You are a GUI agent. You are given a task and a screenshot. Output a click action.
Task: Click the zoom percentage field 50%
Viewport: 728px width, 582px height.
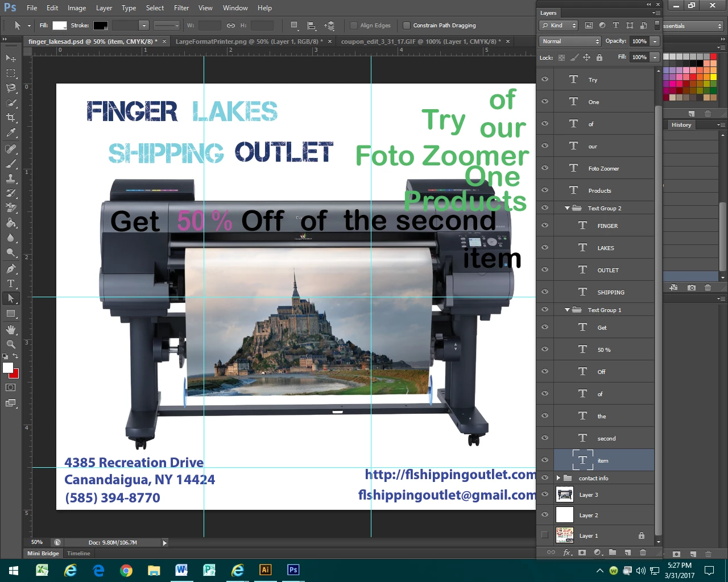(38, 542)
